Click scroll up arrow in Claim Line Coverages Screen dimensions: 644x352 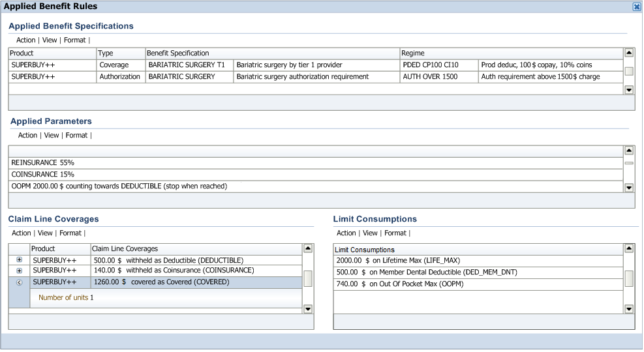tap(307, 248)
